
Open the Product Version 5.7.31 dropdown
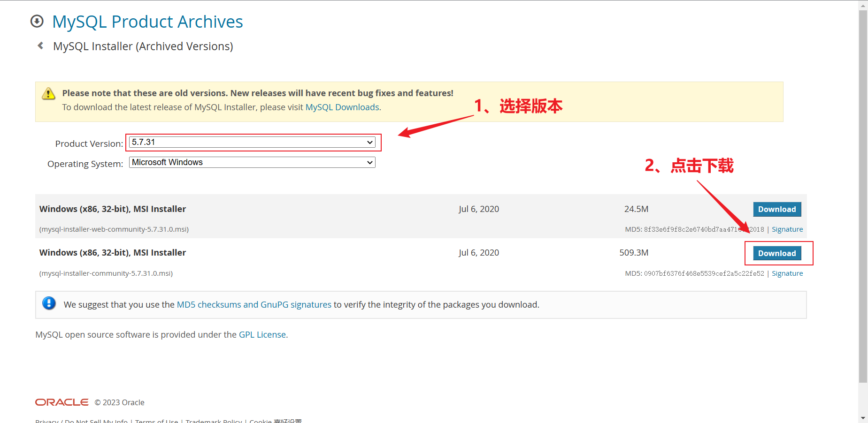point(252,142)
